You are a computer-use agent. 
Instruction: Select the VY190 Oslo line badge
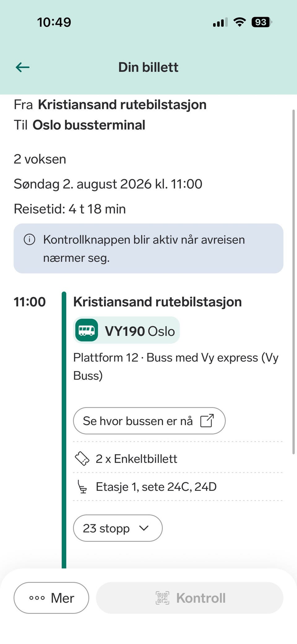126,330
